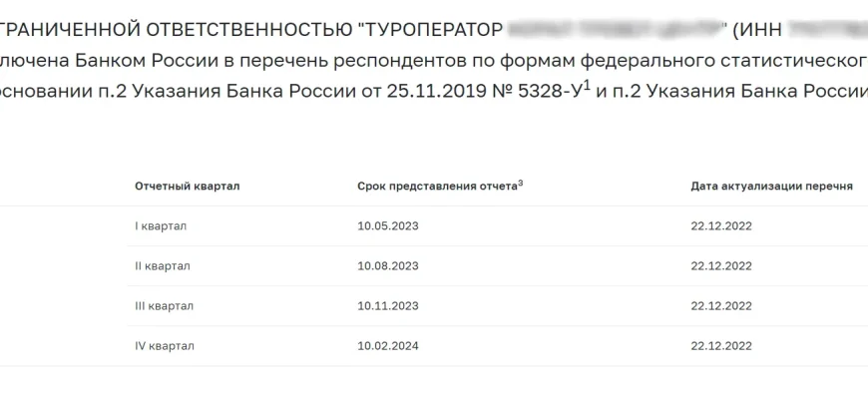This screenshot has height=399, width=868.
Task: Select the 'II квартал' row label
Action: click(x=163, y=266)
